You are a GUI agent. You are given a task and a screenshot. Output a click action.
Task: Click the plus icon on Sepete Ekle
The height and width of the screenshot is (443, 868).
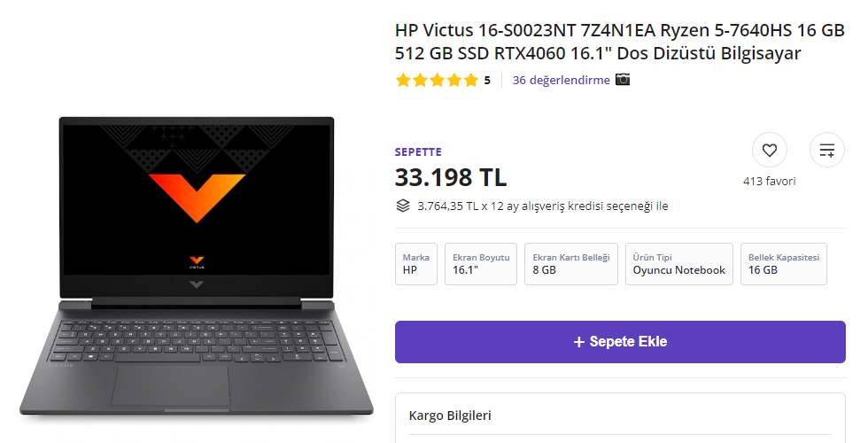(x=579, y=342)
